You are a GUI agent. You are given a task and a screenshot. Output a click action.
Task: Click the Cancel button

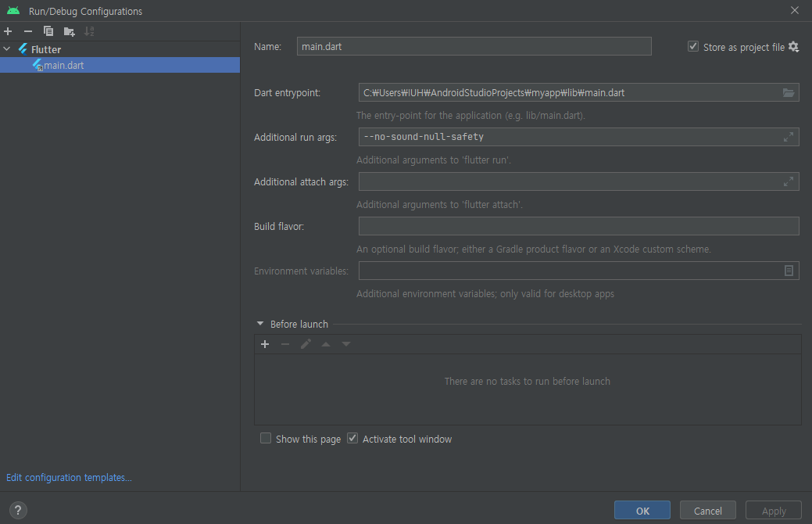click(708, 511)
